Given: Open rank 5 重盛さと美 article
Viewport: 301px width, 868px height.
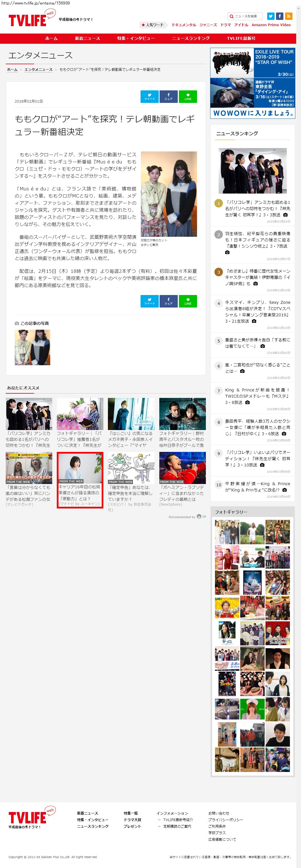Looking at the screenshot, I should coord(258,343).
